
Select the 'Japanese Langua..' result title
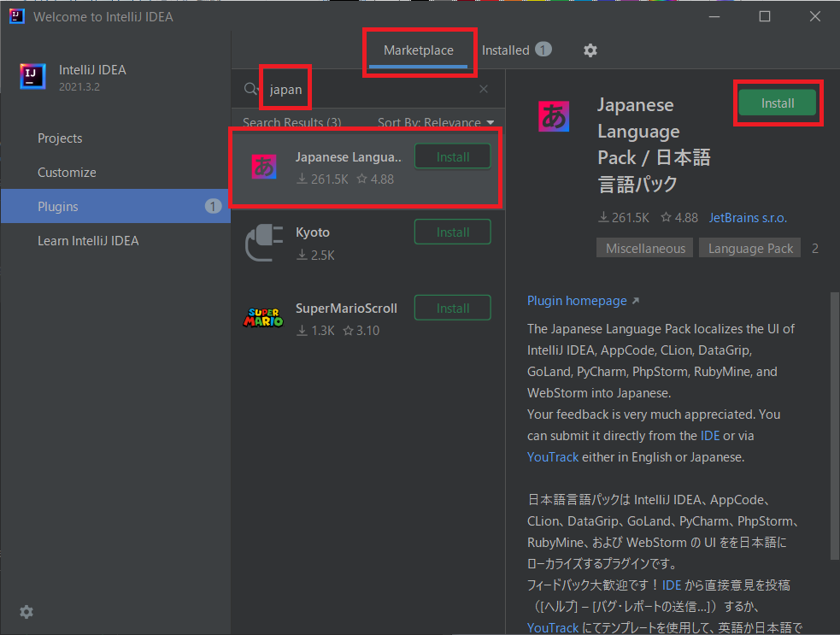pyautogui.click(x=348, y=157)
